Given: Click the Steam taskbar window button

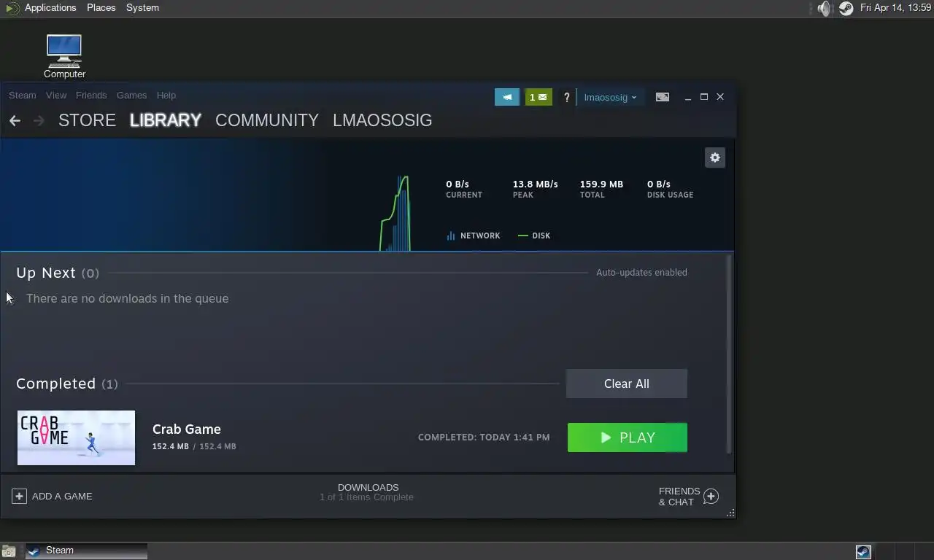Looking at the screenshot, I should coord(86,551).
